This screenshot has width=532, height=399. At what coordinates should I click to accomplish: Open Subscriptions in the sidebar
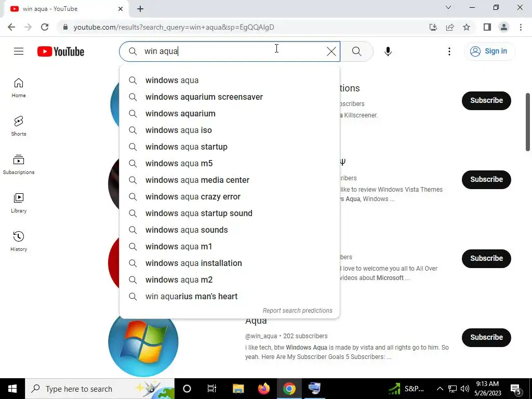[x=19, y=165]
